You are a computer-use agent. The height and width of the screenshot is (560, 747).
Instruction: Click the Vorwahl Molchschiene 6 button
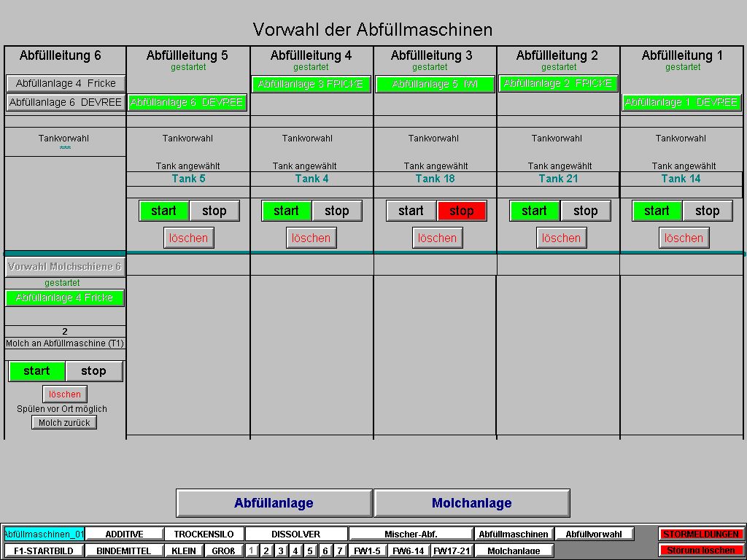(64, 267)
